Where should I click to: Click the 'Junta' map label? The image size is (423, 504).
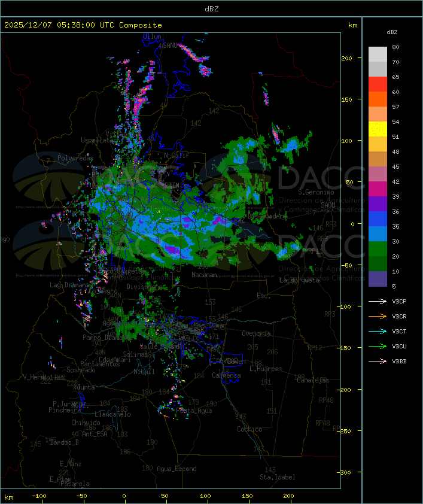pos(86,388)
